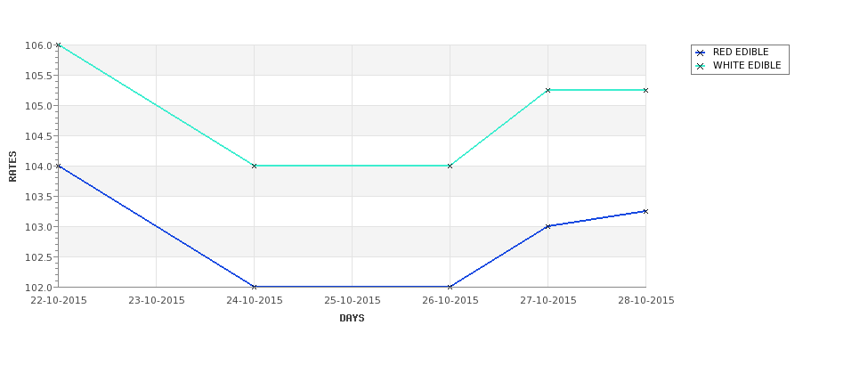Screen dimensions: 868x382
Task: Click WHITE EDIBLE marker on 27-10-2015
Action: (548, 90)
